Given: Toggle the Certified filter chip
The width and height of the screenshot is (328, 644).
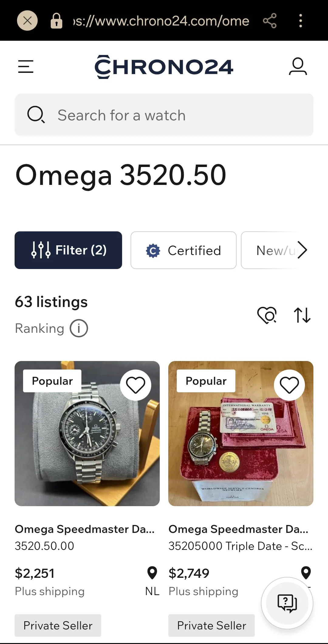Looking at the screenshot, I should click(x=183, y=250).
